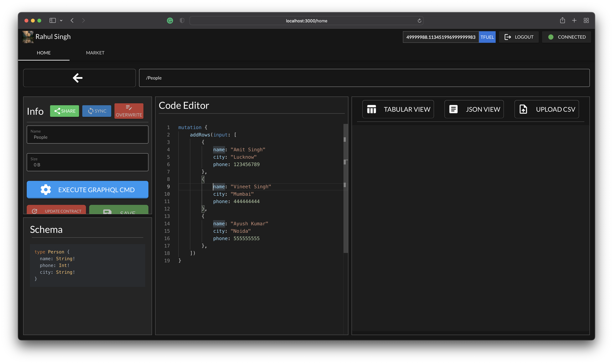Click the /People path field
Image resolution: width=613 pixels, height=364 pixels.
click(x=364, y=78)
